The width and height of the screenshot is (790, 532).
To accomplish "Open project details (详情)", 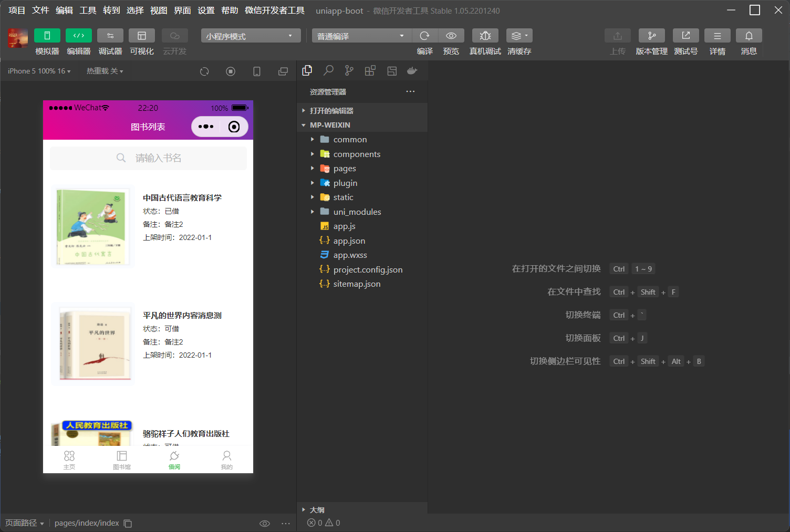I will pos(718,35).
